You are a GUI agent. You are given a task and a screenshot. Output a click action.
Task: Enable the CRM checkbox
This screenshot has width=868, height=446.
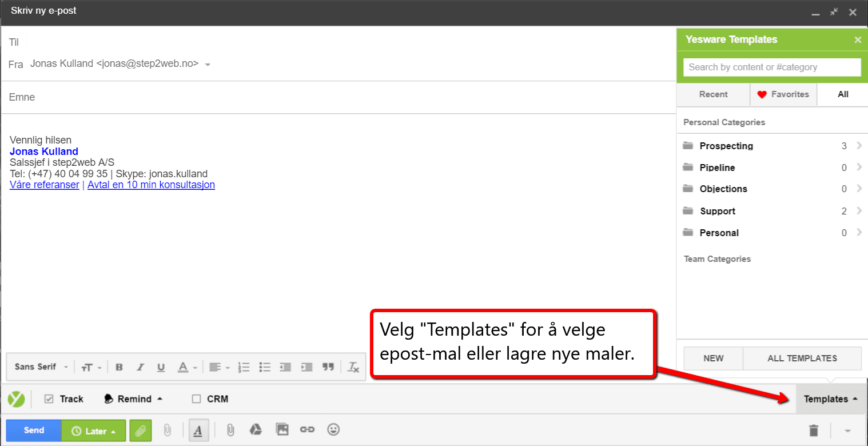point(196,399)
